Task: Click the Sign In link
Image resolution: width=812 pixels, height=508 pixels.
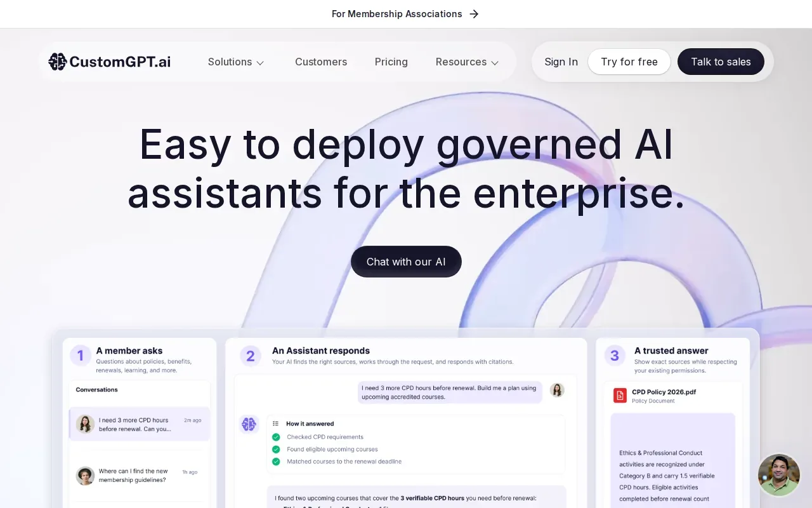Action: (561, 62)
